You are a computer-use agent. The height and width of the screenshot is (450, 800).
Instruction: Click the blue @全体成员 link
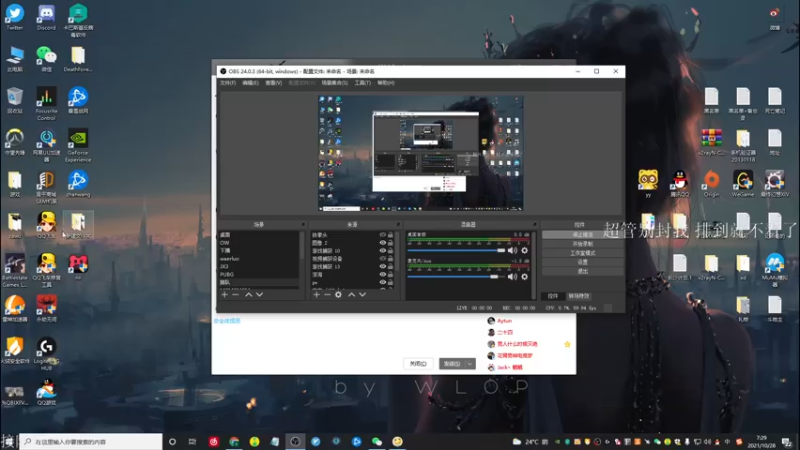(x=227, y=321)
